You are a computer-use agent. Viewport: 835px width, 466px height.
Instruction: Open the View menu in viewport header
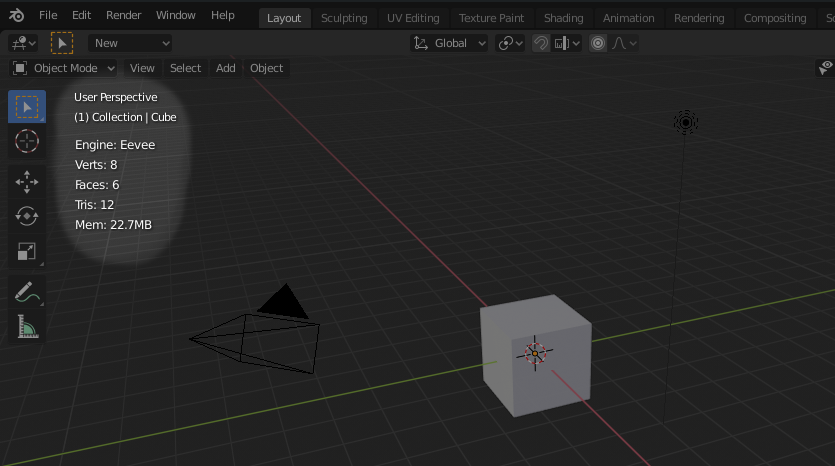[142, 68]
